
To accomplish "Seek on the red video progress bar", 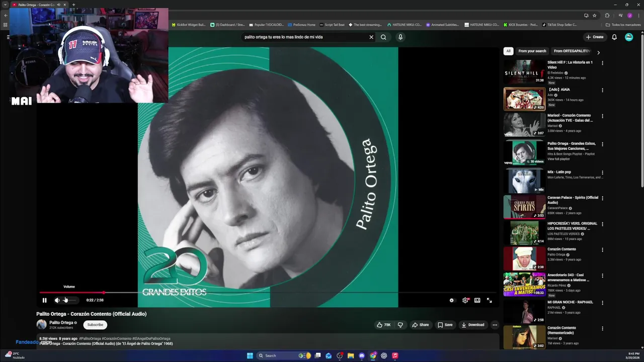I will [267, 292].
